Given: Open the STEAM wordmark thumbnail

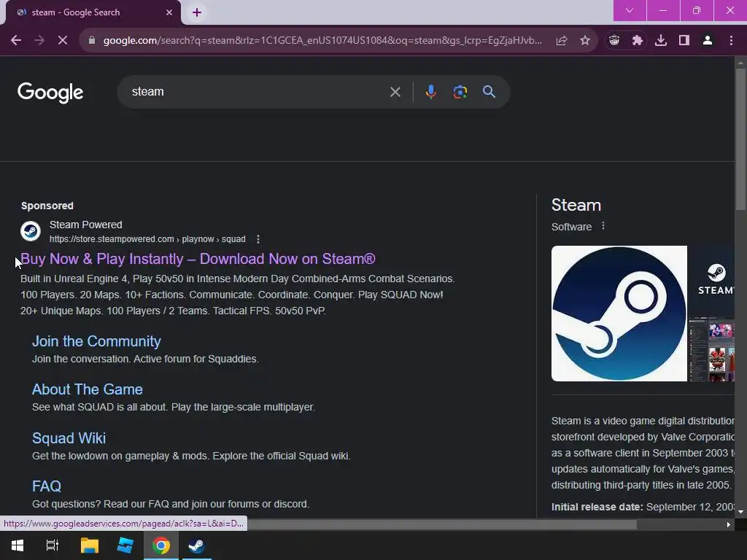Looking at the screenshot, I should (x=711, y=279).
